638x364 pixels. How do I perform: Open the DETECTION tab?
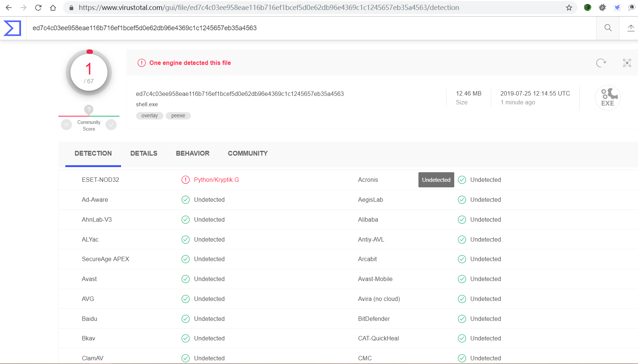(93, 153)
